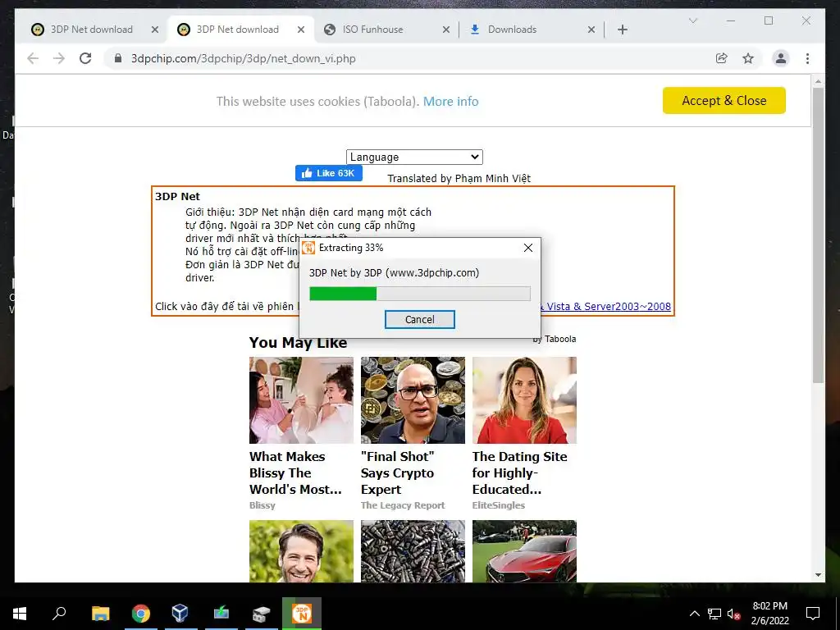Image resolution: width=840 pixels, height=630 pixels.
Task: Click '"Final Shot" Says Crypto Expert' headline
Action: (x=398, y=473)
